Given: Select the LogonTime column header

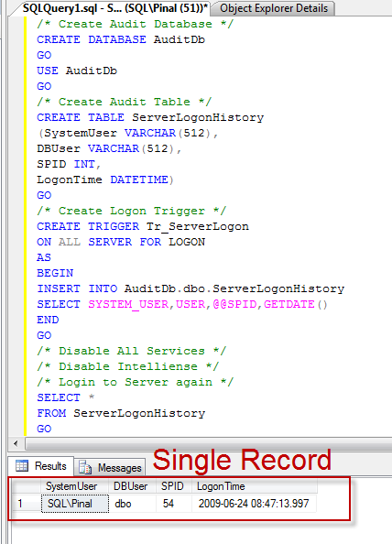Looking at the screenshot, I should click(255, 486).
